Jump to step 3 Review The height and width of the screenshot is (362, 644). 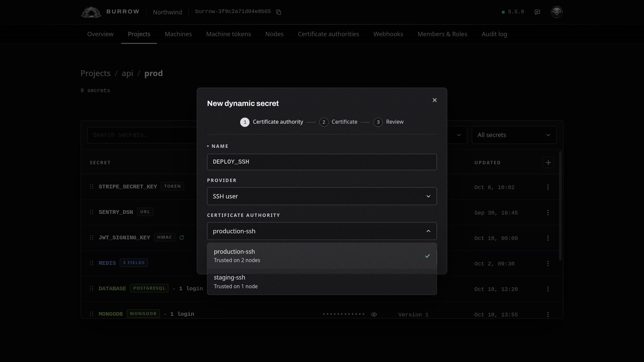(388, 122)
